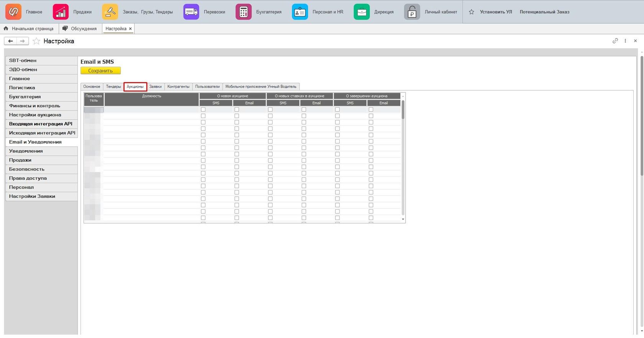Select Финансы и контроль in sidebar
Screen dimensions: 644x338
point(41,106)
